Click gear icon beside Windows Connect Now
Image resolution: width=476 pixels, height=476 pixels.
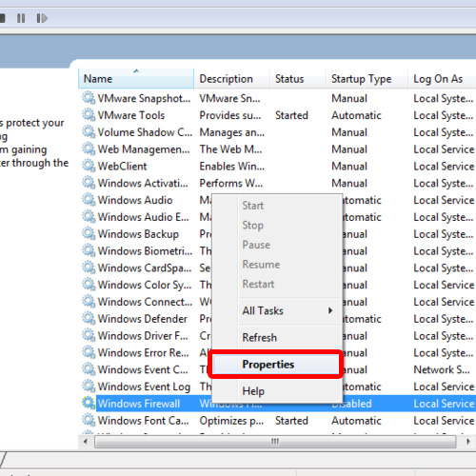point(89,302)
